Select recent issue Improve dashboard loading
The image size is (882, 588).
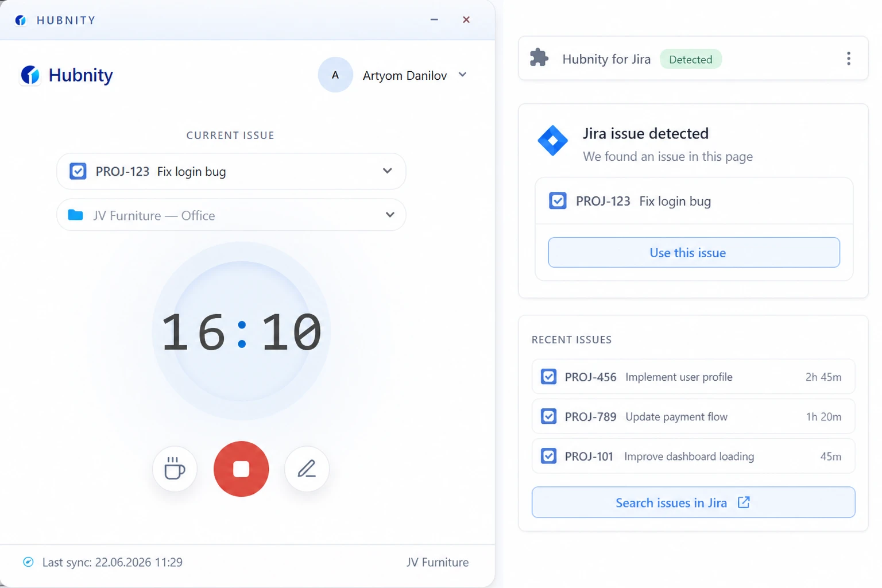(693, 456)
